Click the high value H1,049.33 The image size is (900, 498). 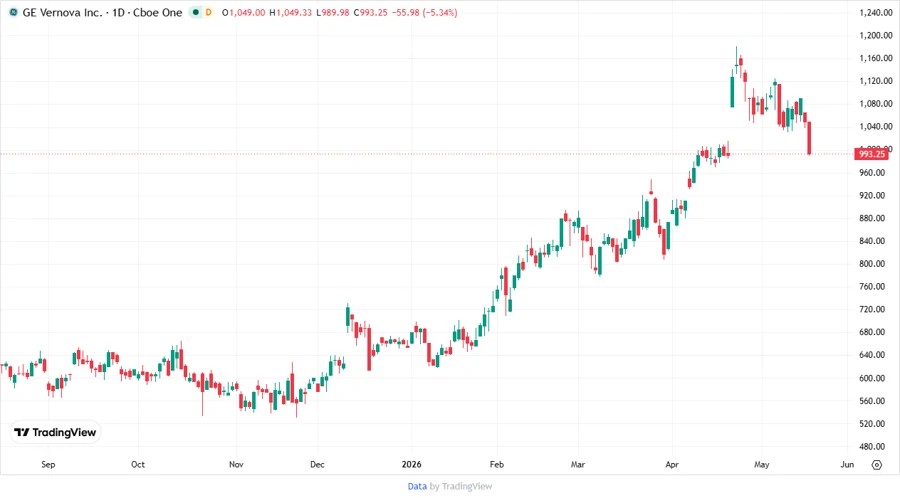tap(291, 12)
